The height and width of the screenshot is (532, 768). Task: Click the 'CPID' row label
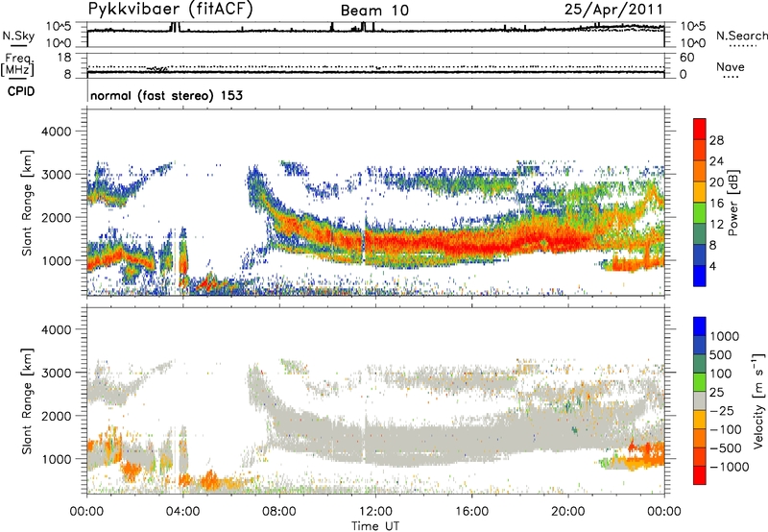(21, 91)
